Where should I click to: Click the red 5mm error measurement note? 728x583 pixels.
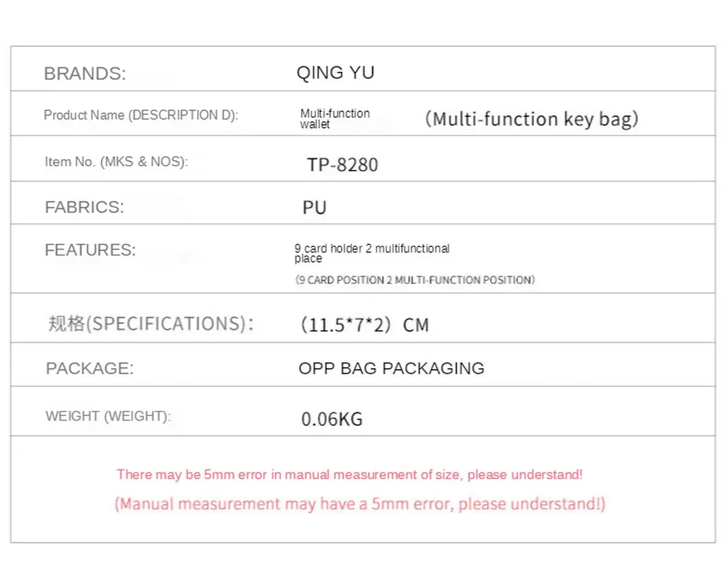tap(350, 474)
